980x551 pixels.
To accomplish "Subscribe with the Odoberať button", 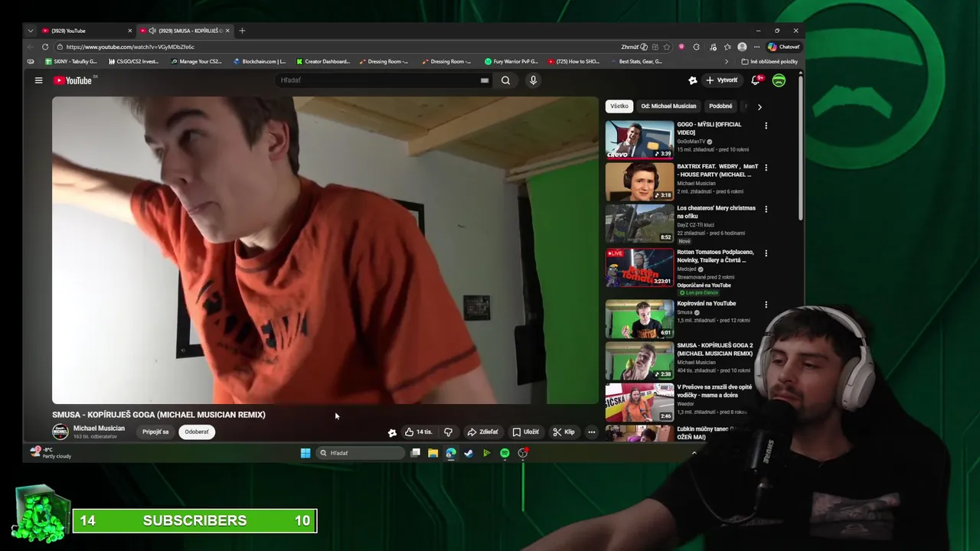I will pos(196,432).
